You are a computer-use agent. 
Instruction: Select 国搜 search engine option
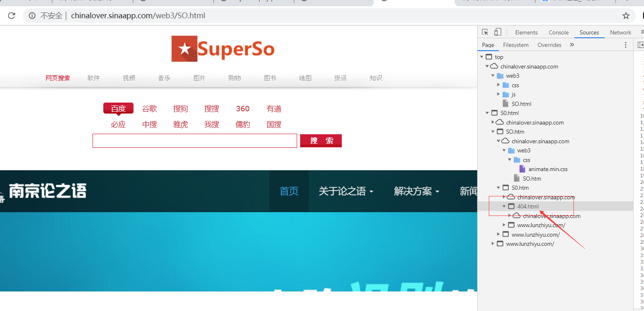[x=274, y=125]
